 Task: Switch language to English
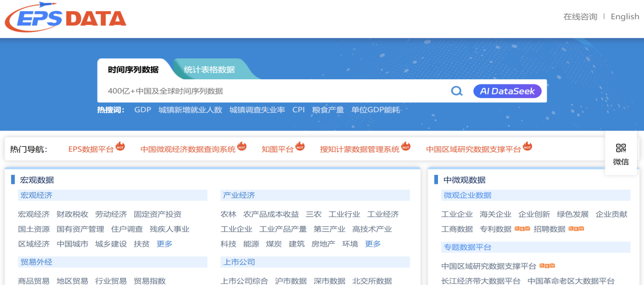625,17
